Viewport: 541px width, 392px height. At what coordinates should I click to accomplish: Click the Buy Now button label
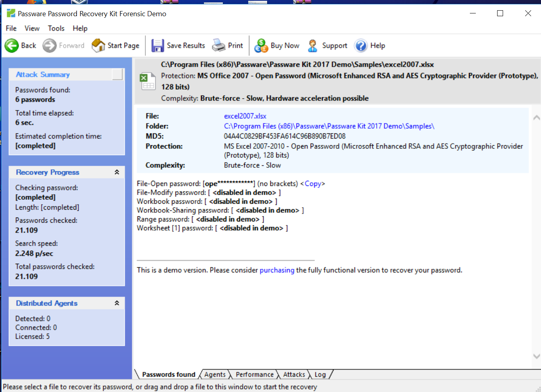(285, 46)
